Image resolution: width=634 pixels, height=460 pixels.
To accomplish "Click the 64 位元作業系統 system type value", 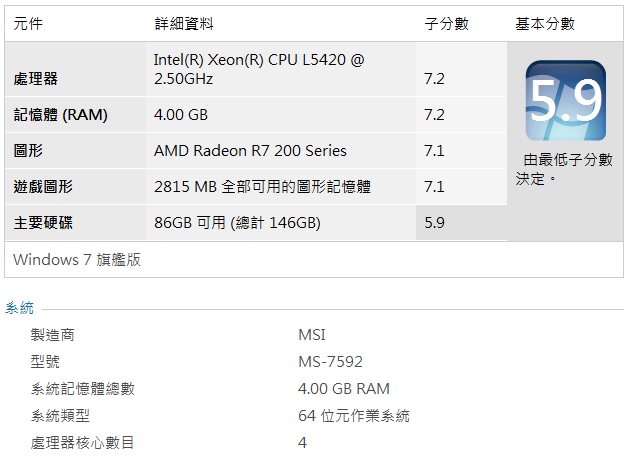I will [354, 416].
